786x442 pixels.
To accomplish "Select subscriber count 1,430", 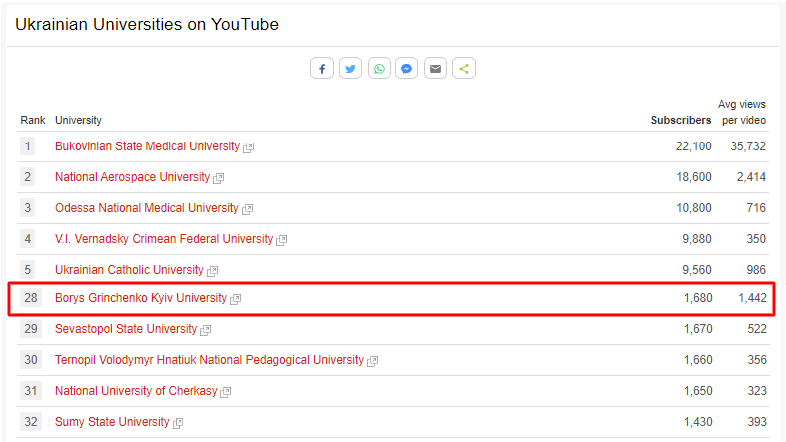I will (x=698, y=422).
